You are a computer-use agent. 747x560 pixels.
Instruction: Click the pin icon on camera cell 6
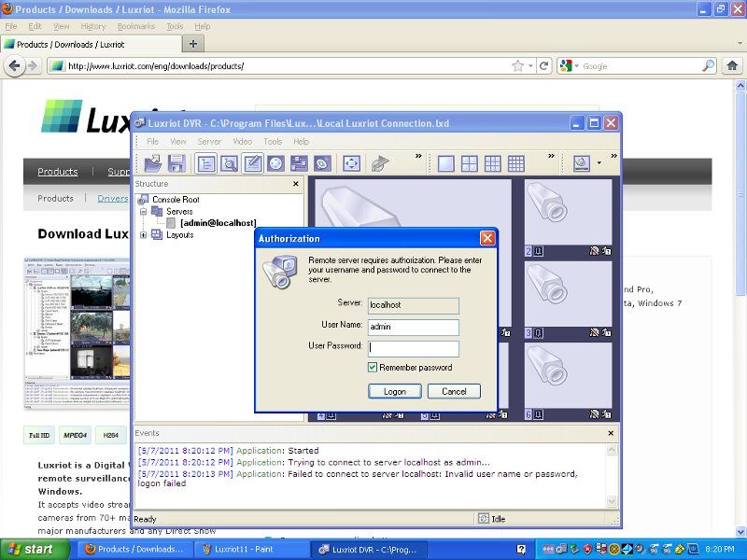point(539,414)
